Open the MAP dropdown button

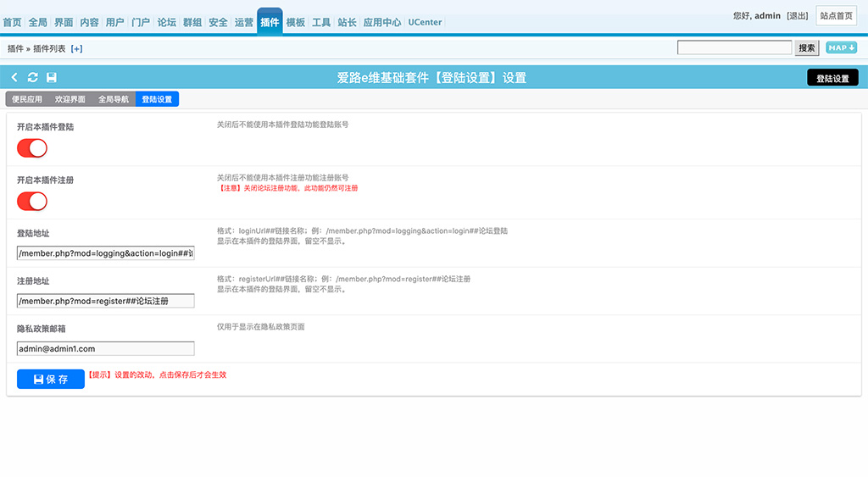pos(841,48)
